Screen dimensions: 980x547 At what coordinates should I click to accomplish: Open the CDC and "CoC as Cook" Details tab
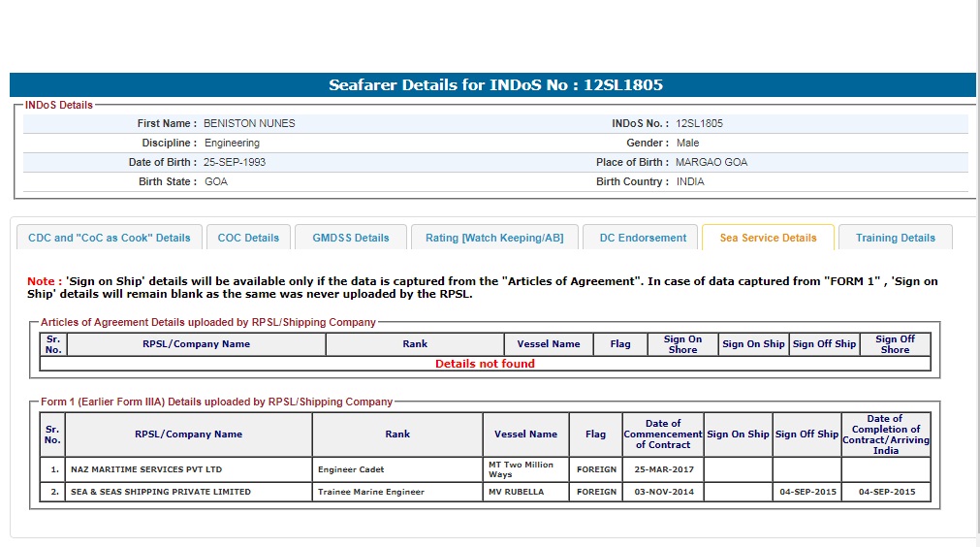(110, 238)
